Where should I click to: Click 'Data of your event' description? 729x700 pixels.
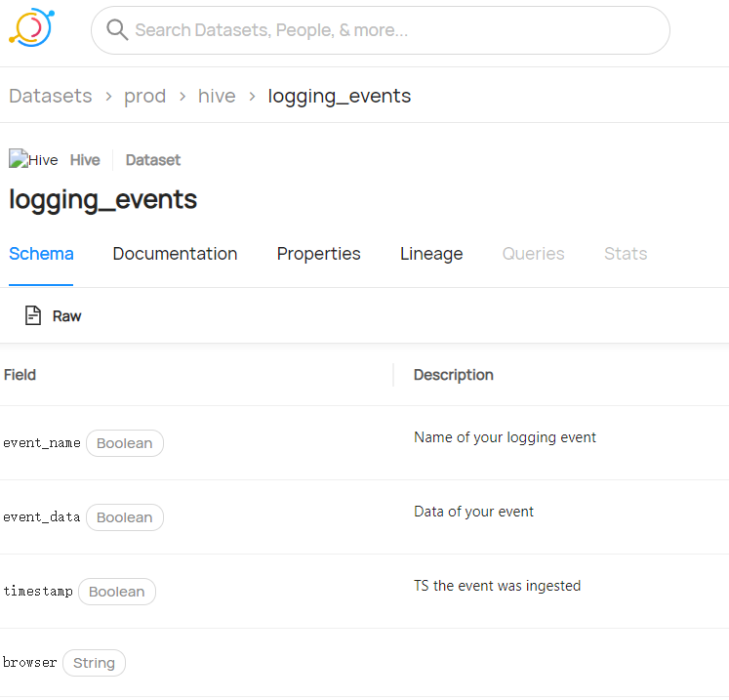tap(473, 512)
